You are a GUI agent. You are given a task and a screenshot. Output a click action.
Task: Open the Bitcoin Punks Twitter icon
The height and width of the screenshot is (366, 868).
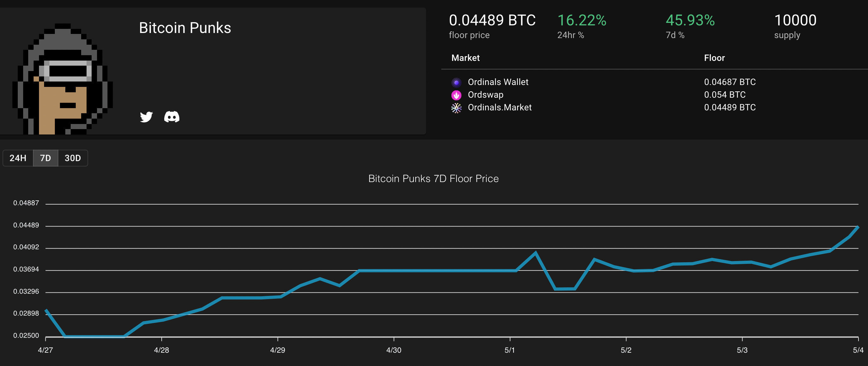pyautogui.click(x=146, y=117)
